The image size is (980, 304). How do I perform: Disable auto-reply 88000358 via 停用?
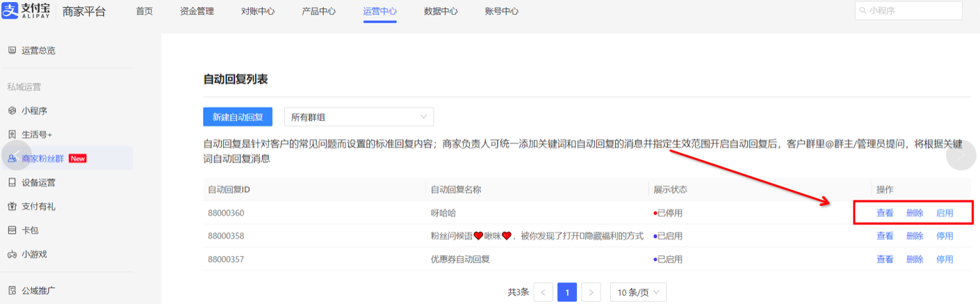click(945, 237)
